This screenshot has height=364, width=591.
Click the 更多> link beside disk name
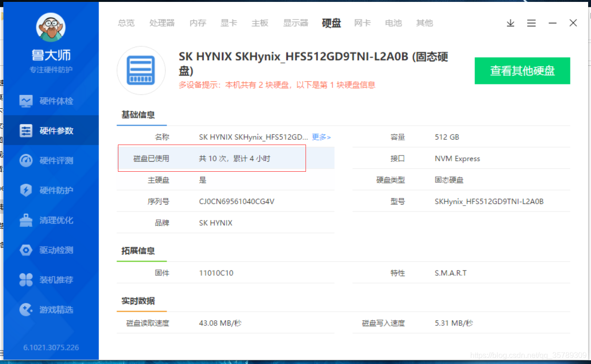pos(321,137)
